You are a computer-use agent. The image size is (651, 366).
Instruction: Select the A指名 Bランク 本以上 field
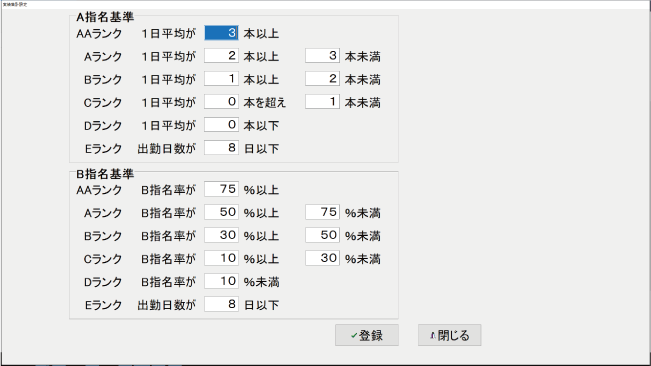coord(221,79)
